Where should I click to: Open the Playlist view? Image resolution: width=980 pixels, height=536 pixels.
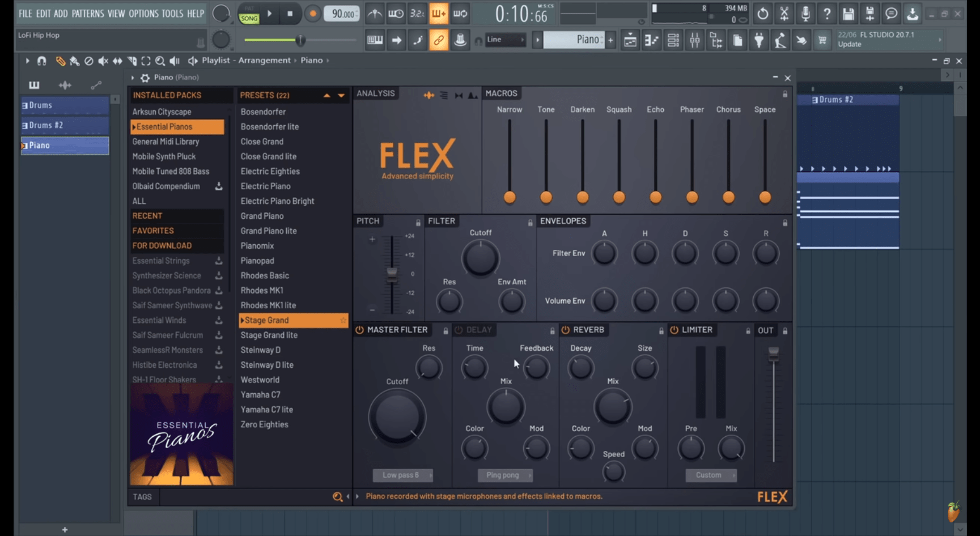[x=630, y=40]
